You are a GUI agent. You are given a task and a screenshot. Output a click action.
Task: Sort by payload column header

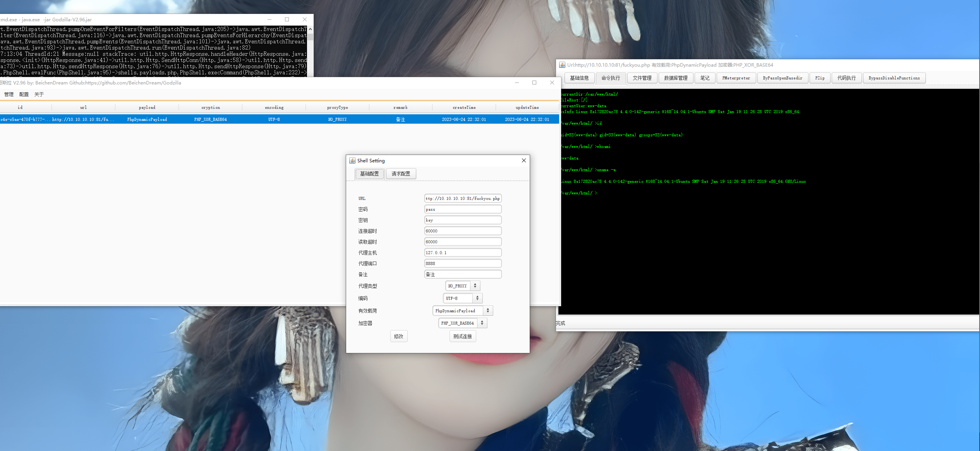coord(147,107)
